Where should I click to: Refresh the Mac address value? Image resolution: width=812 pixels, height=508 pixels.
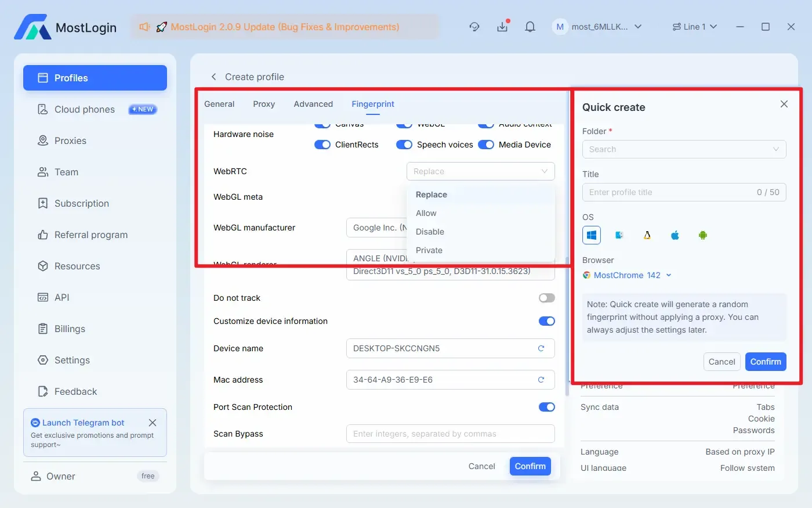(x=541, y=380)
